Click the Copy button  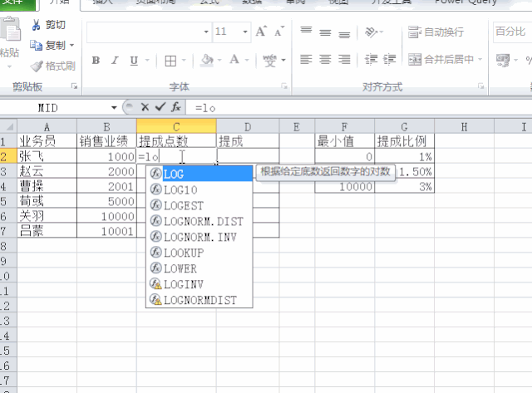[52, 45]
